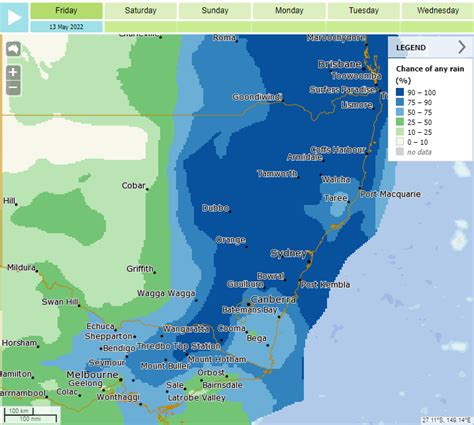
Task: Click the LEGEND header text
Action: (411, 48)
